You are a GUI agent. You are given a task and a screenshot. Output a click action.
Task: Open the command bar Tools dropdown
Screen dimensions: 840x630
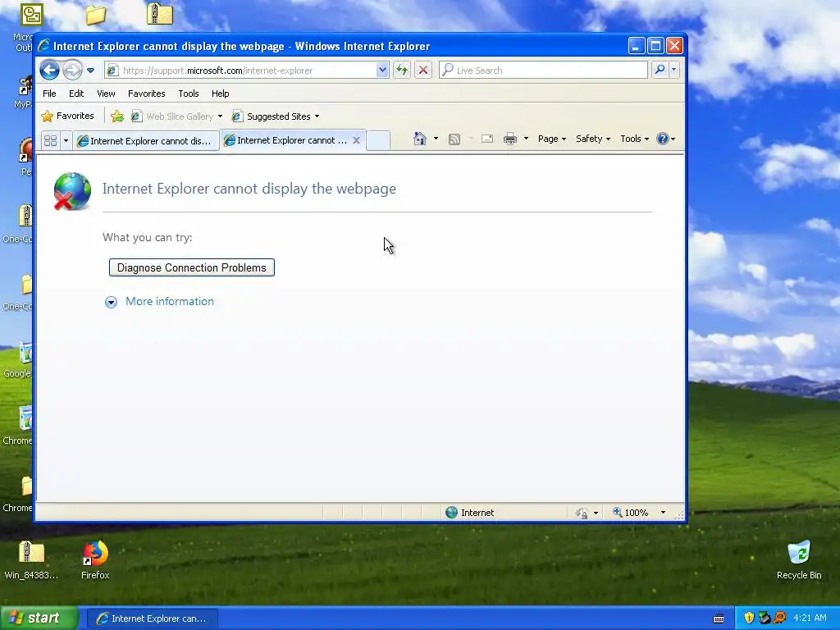pos(634,139)
